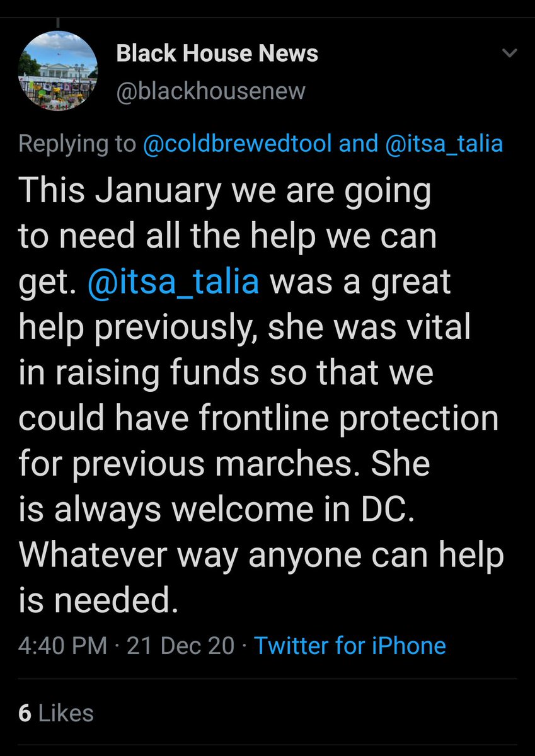This screenshot has width=535, height=756.
Task: Open the Black House News profile picture
Action: pyautogui.click(x=58, y=73)
